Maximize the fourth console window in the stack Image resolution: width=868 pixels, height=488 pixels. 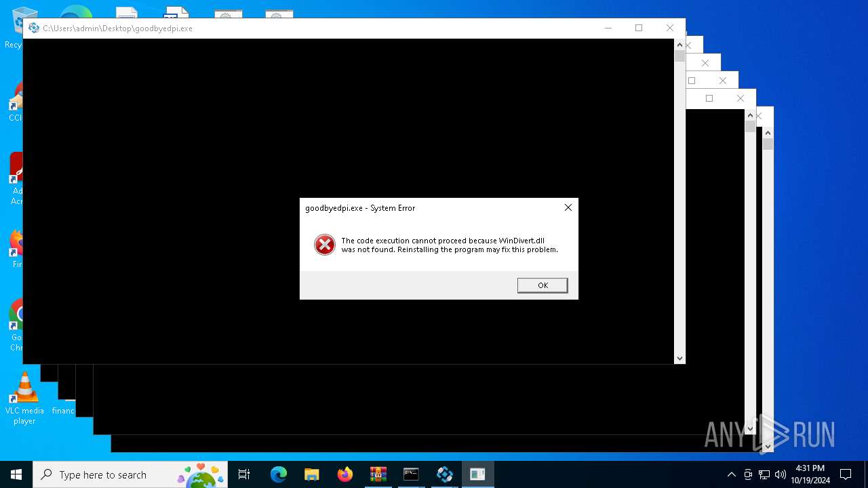click(692, 81)
